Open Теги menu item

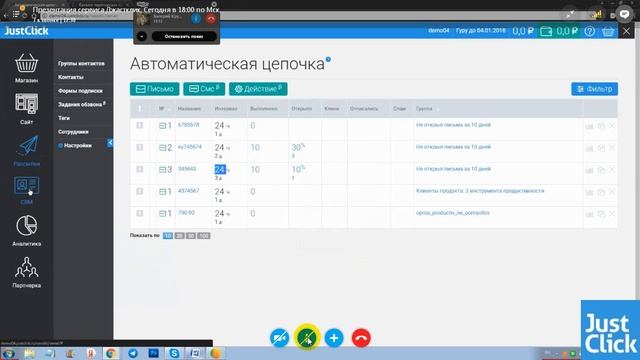click(x=64, y=118)
